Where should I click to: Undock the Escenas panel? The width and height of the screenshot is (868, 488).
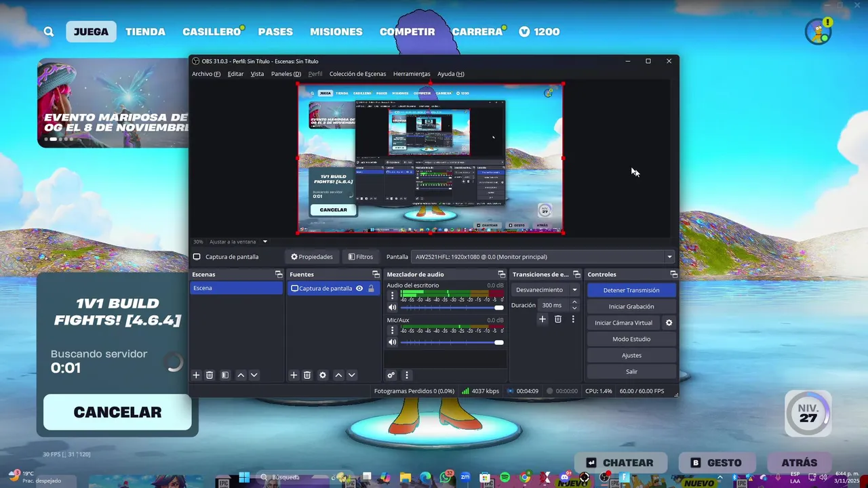tap(279, 274)
